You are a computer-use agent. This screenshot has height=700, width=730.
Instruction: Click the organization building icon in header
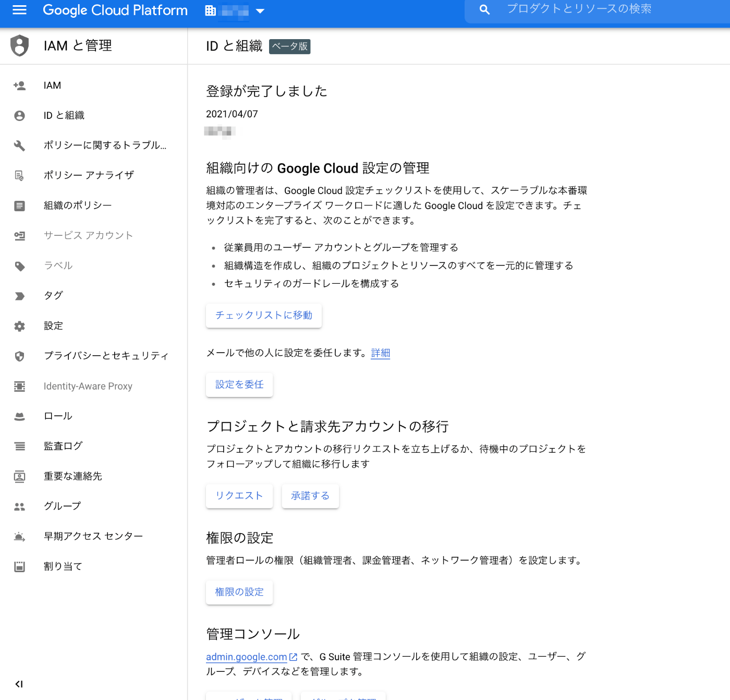click(x=210, y=10)
